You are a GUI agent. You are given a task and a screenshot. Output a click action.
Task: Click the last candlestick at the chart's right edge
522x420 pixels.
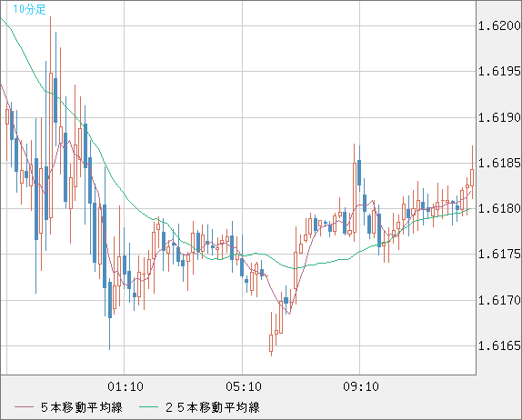tap(472, 173)
